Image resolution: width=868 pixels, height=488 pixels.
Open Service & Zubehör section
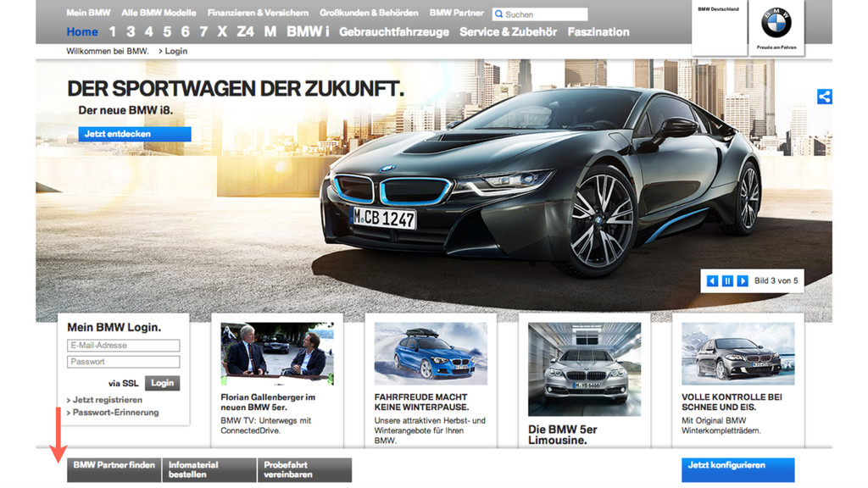coord(509,31)
